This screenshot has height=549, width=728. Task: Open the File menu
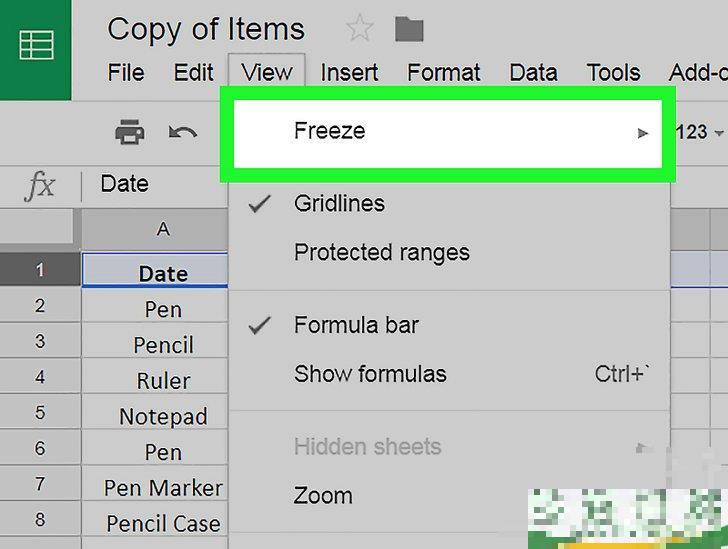click(x=126, y=73)
